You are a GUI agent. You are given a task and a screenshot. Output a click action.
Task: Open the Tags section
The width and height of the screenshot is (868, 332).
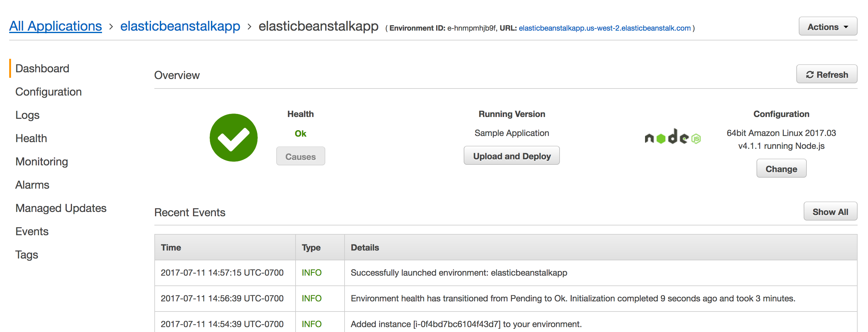27,255
